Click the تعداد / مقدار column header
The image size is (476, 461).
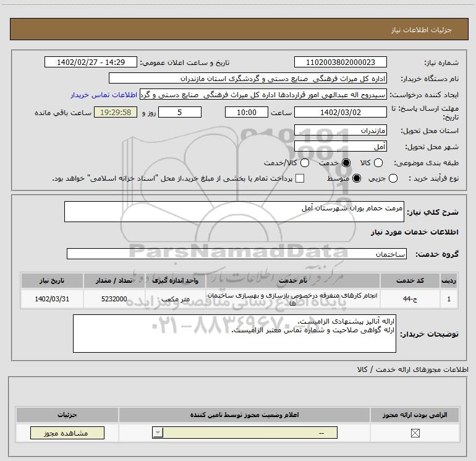pos(114,280)
